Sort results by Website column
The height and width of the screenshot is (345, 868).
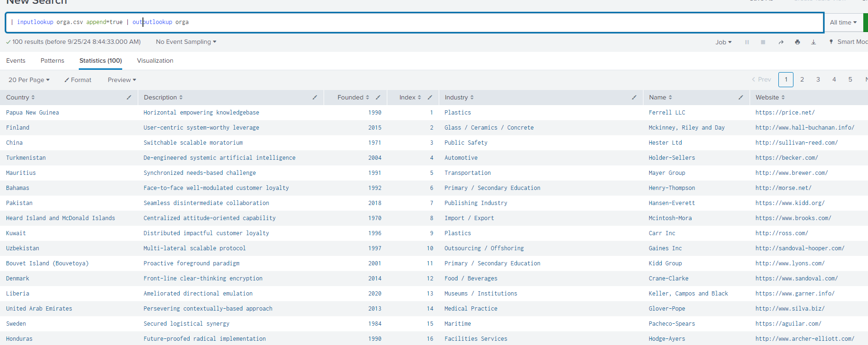click(770, 98)
